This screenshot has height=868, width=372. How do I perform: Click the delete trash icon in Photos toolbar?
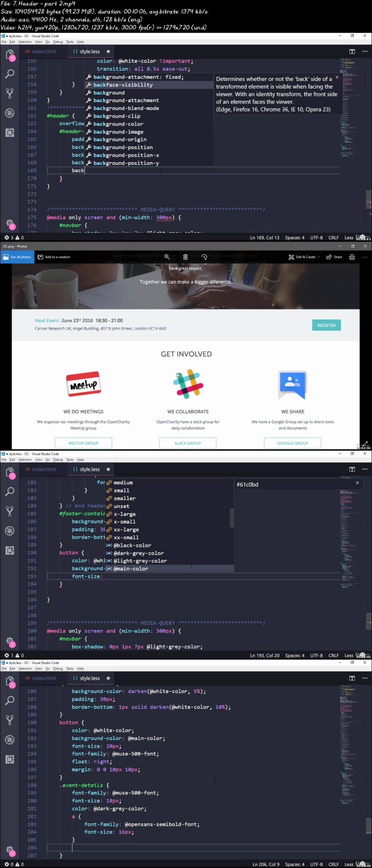186,257
